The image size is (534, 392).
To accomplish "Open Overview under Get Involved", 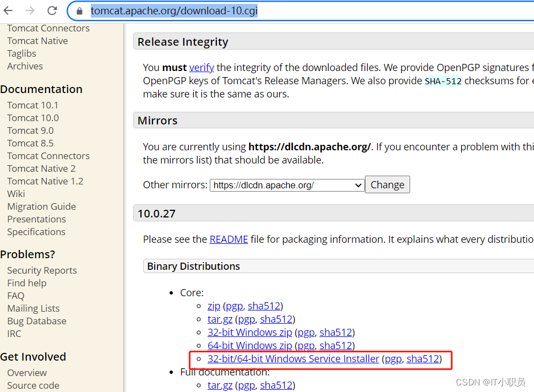I will [x=27, y=373].
